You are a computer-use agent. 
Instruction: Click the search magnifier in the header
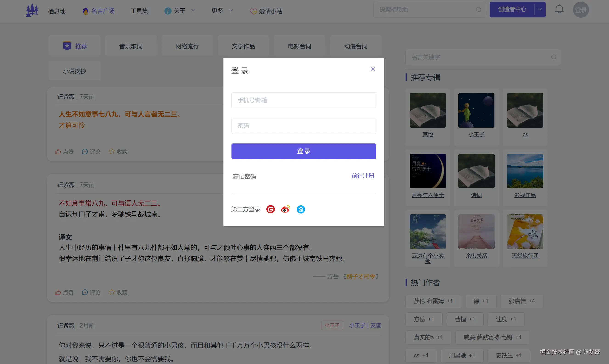479,10
